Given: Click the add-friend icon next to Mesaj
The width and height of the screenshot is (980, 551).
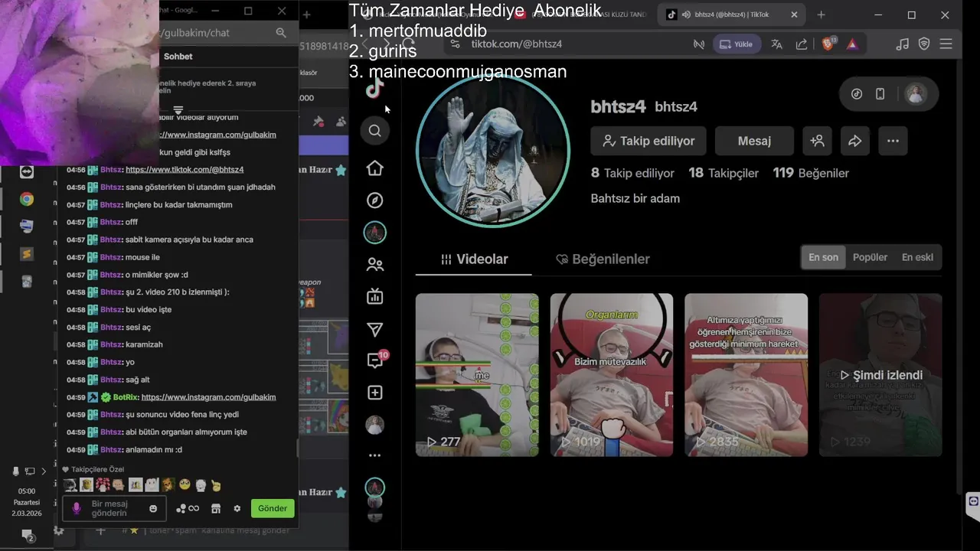Looking at the screenshot, I should click(818, 141).
